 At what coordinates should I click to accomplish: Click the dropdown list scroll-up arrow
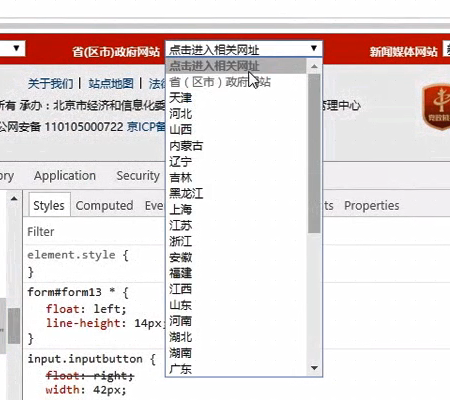(x=314, y=66)
